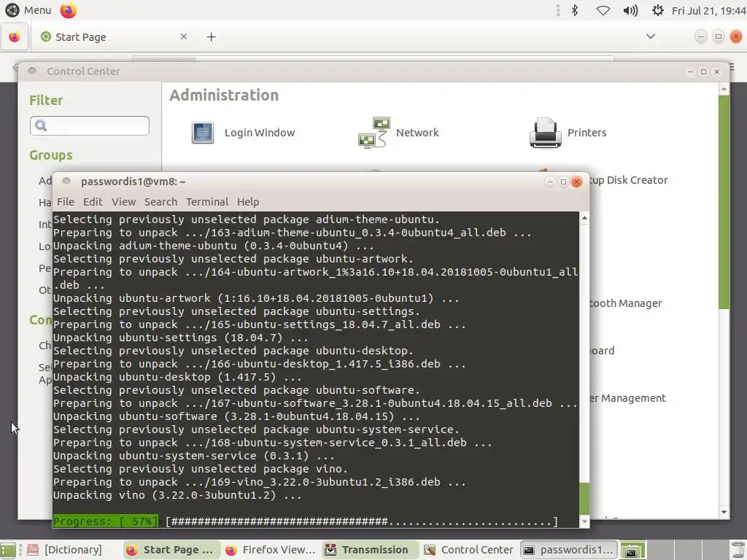Open the terminal Edit menu
This screenshot has height=560, width=747.
pyautogui.click(x=93, y=202)
